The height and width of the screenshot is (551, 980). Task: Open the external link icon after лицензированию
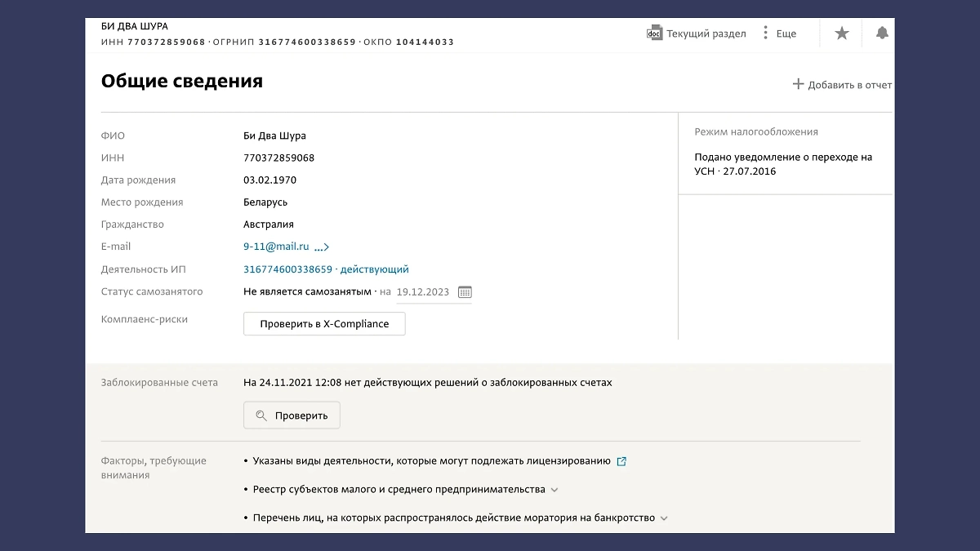coord(621,460)
